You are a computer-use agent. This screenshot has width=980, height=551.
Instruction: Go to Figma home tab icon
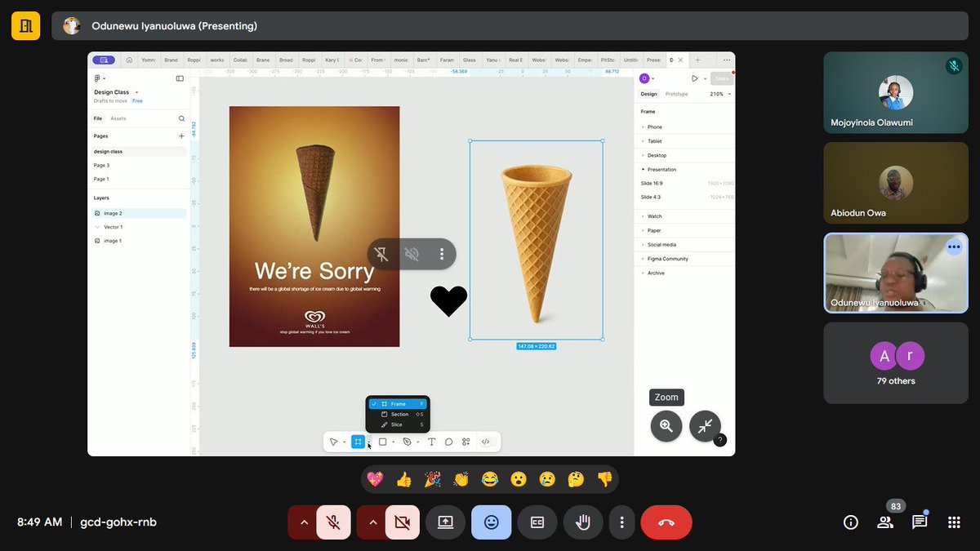129,60
